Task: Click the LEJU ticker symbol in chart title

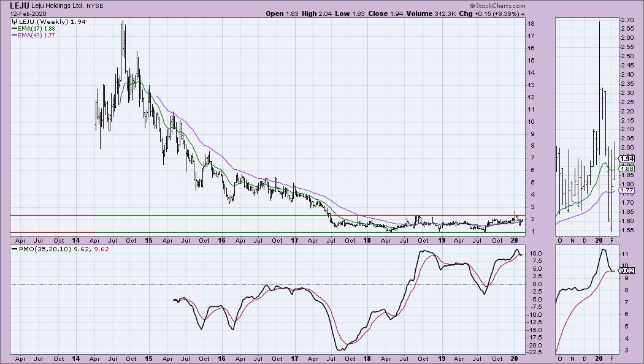Action: (x=20, y=6)
